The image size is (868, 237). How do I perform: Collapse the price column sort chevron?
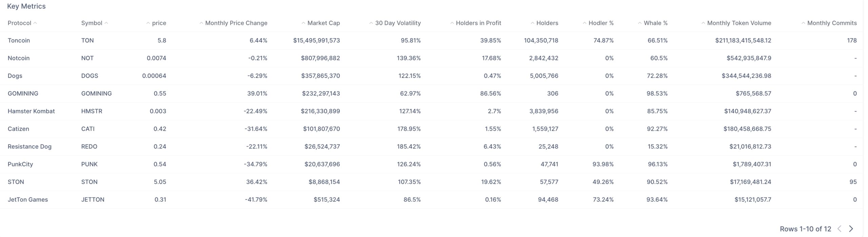148,23
